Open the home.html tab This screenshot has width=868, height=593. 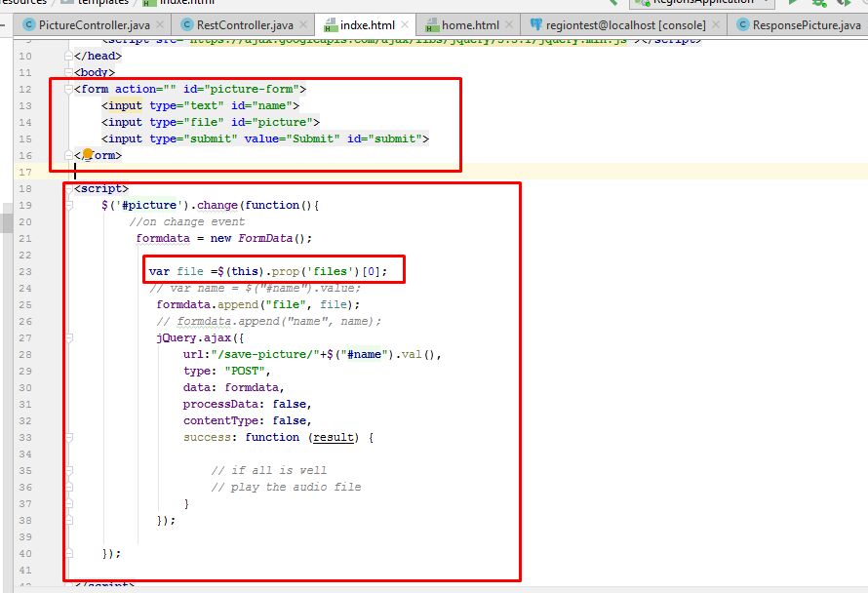coord(470,25)
